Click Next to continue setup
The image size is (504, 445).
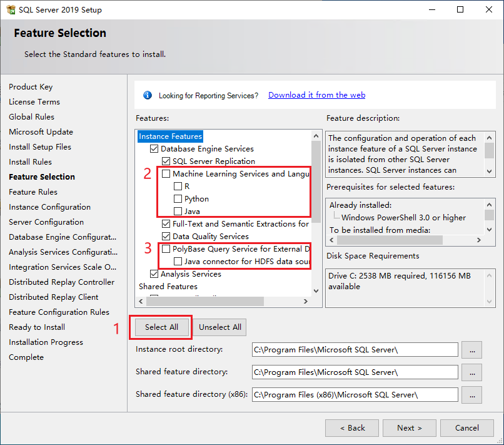[410, 428]
